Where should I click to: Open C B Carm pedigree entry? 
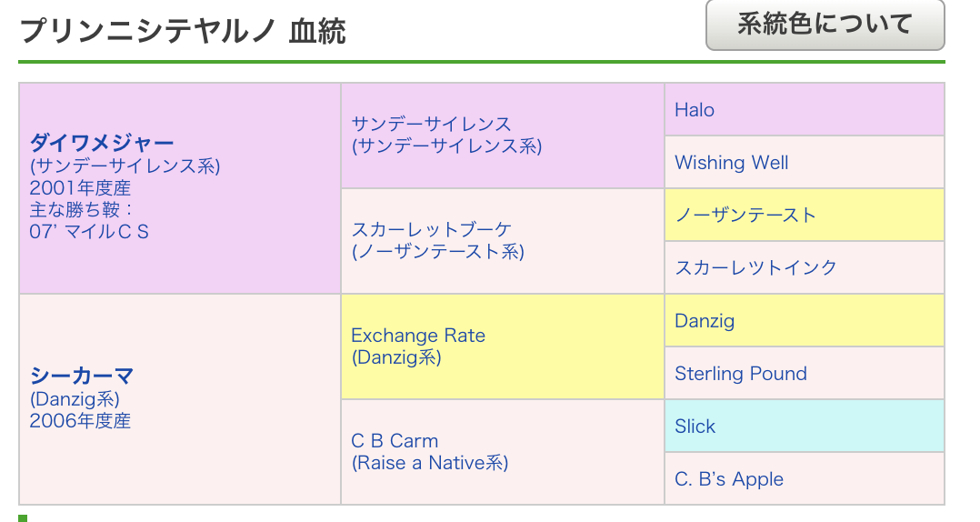pyautogui.click(x=395, y=441)
